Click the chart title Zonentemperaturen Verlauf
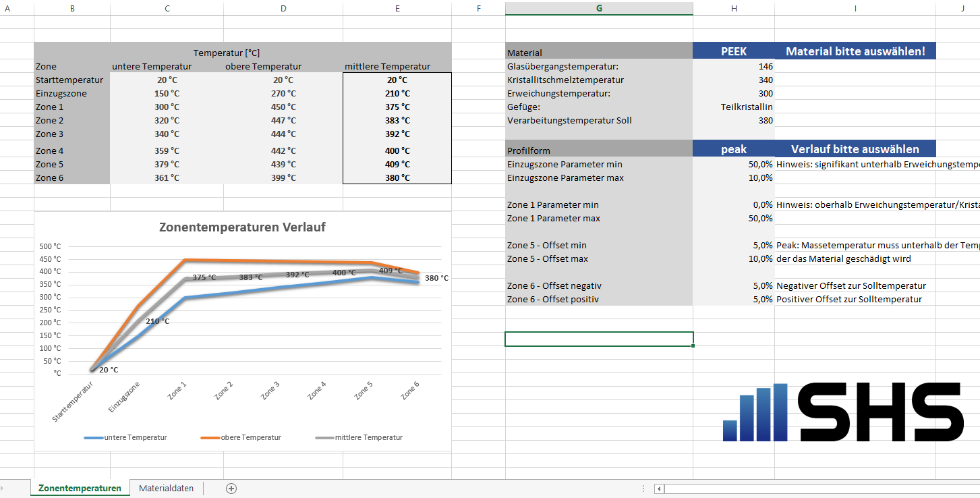The image size is (980, 498). point(242,227)
